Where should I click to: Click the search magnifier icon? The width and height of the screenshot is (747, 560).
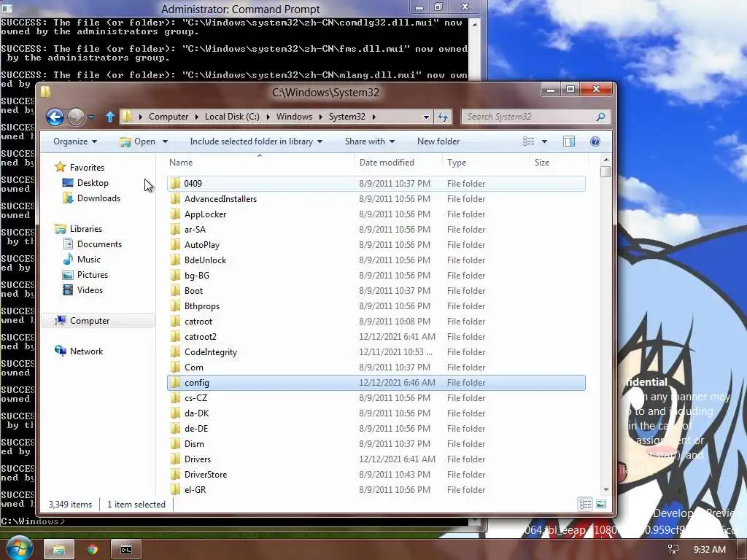coord(601,117)
